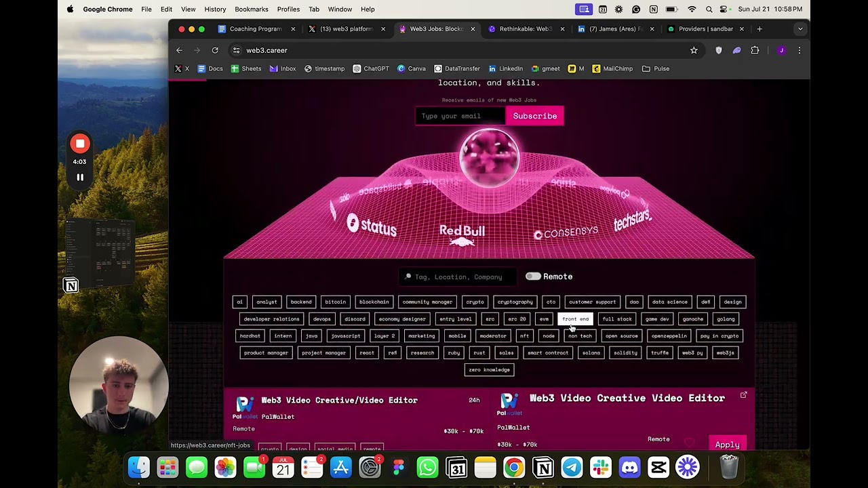Select the nft tag
The height and width of the screenshot is (488, 868).
tap(524, 336)
